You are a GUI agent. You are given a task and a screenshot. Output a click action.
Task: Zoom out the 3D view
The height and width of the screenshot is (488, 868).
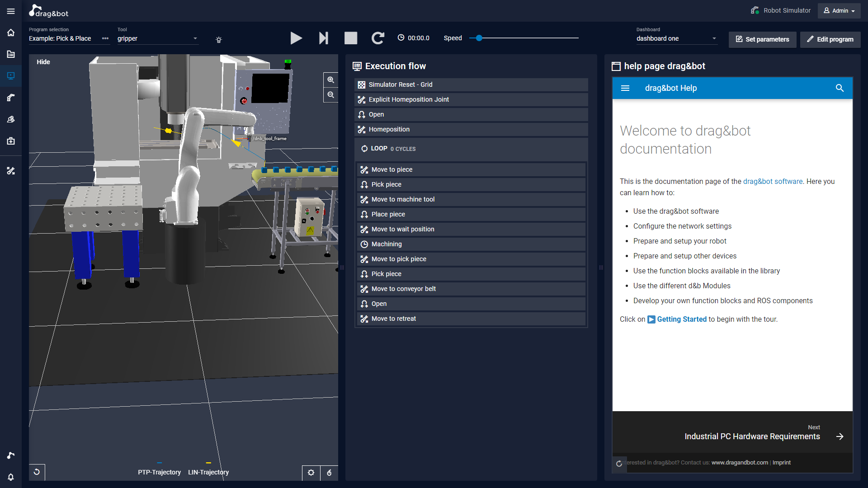click(331, 95)
